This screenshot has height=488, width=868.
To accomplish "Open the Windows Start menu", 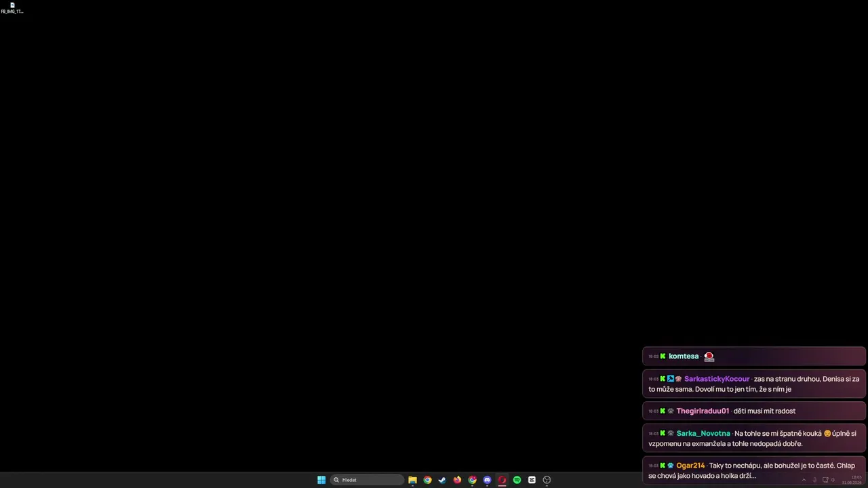I will pyautogui.click(x=321, y=480).
